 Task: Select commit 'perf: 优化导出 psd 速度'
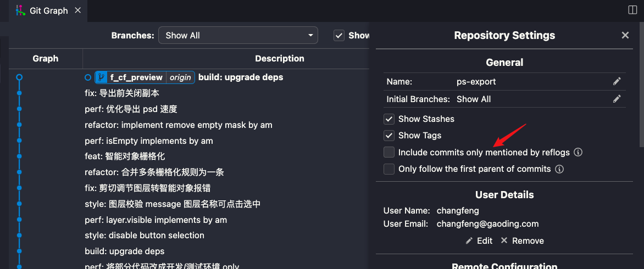click(131, 109)
